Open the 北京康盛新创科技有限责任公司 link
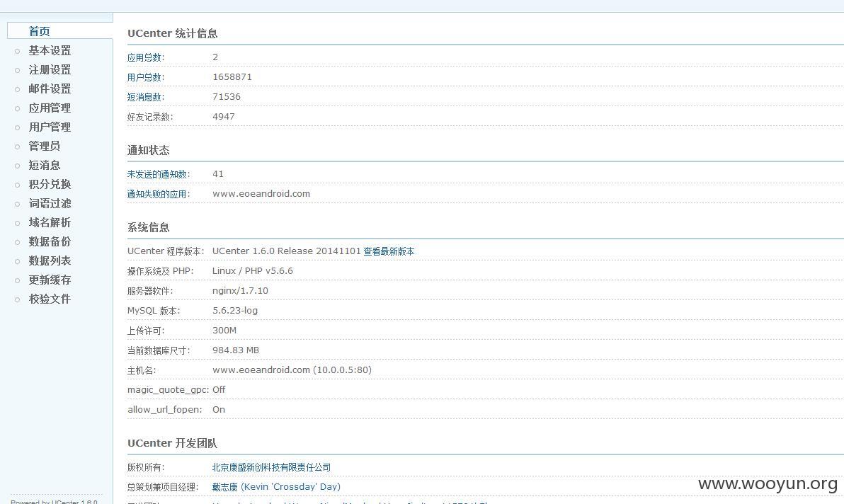Image resolution: width=844 pixels, height=504 pixels. pyautogui.click(x=271, y=467)
